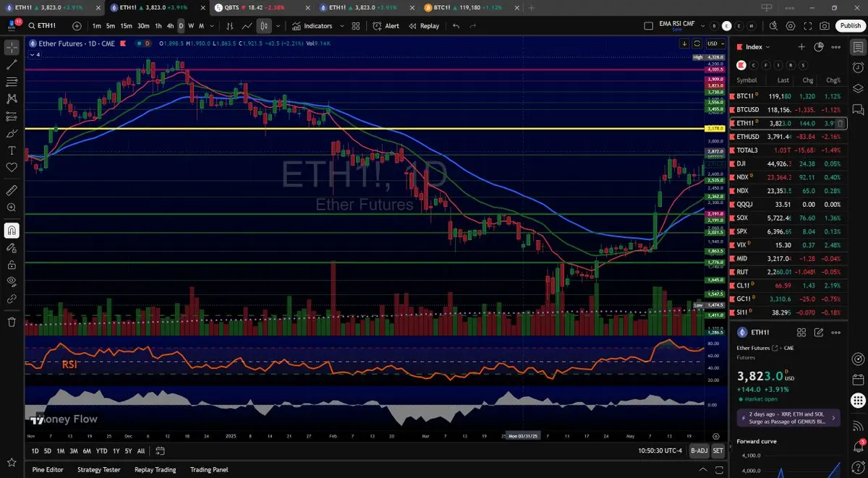Open the Pine Editor tab

[x=48, y=469]
